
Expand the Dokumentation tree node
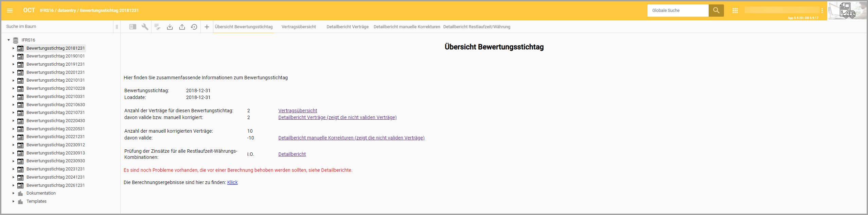[x=14, y=193]
